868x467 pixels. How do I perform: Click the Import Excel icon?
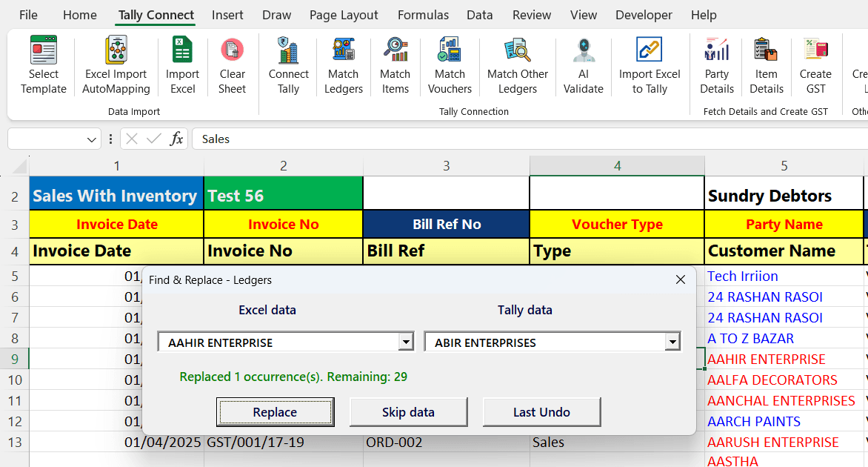tap(182, 52)
